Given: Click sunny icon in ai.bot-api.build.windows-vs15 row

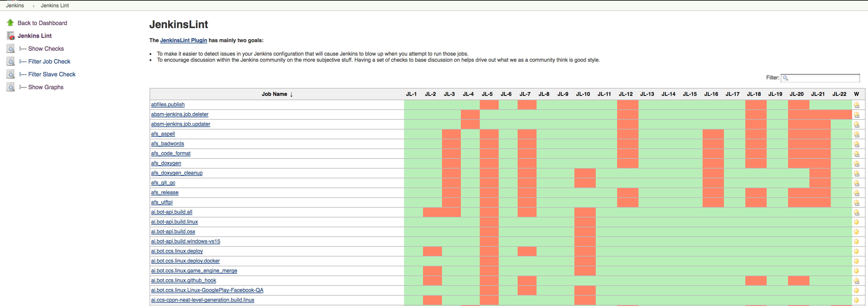Looking at the screenshot, I should [x=856, y=242].
